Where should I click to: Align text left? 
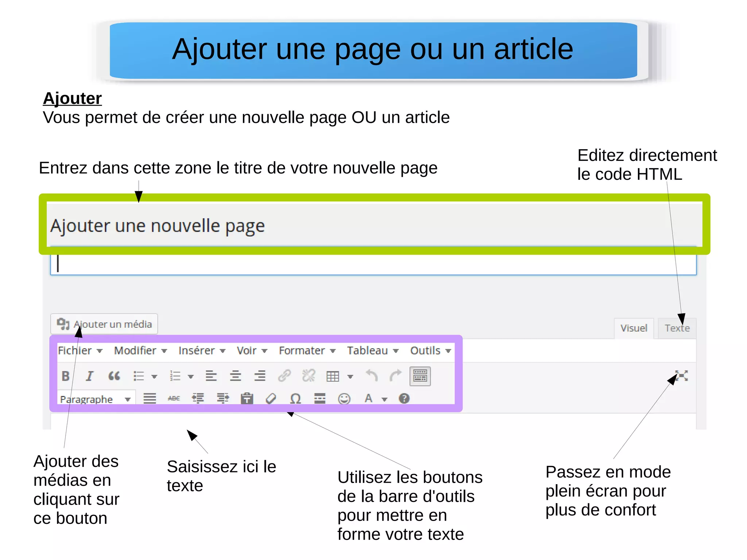[x=211, y=376]
